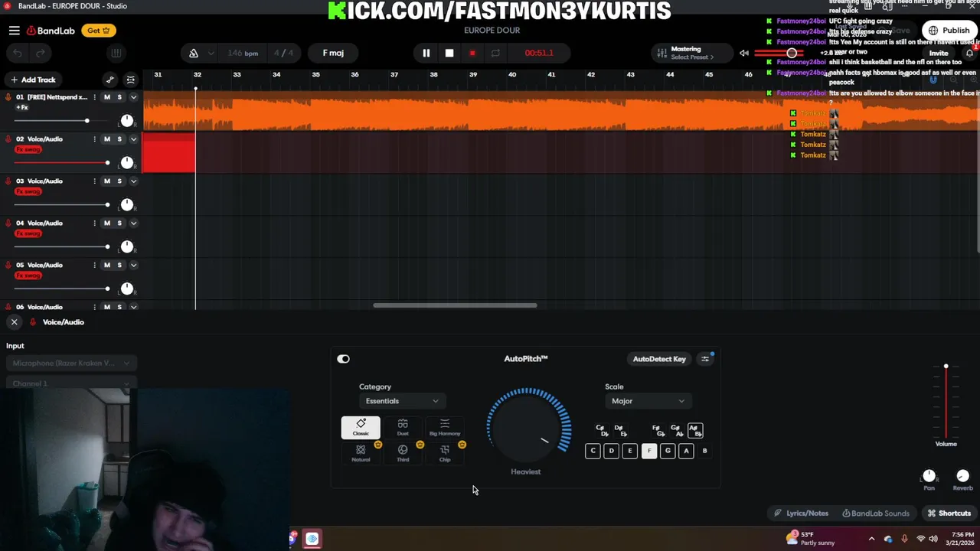Click the Get membership button

tap(99, 31)
